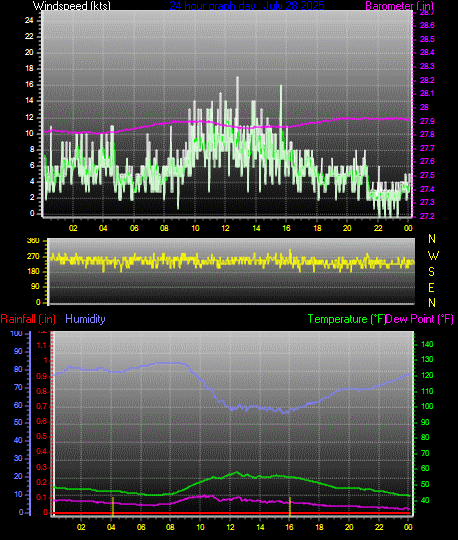The width and height of the screenshot is (458, 540).
Task: Click the 24 kts value on windspeed axis
Action: point(29,20)
